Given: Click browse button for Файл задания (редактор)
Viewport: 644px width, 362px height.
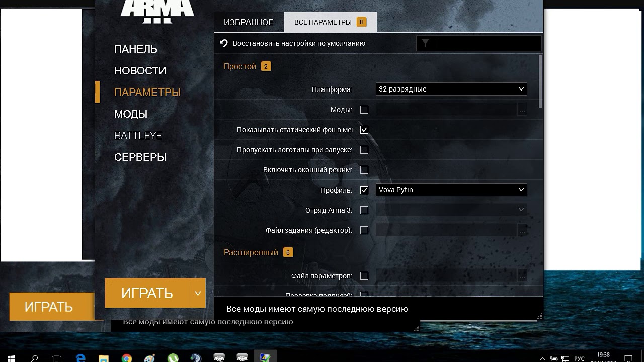Looking at the screenshot, I should click(522, 230).
